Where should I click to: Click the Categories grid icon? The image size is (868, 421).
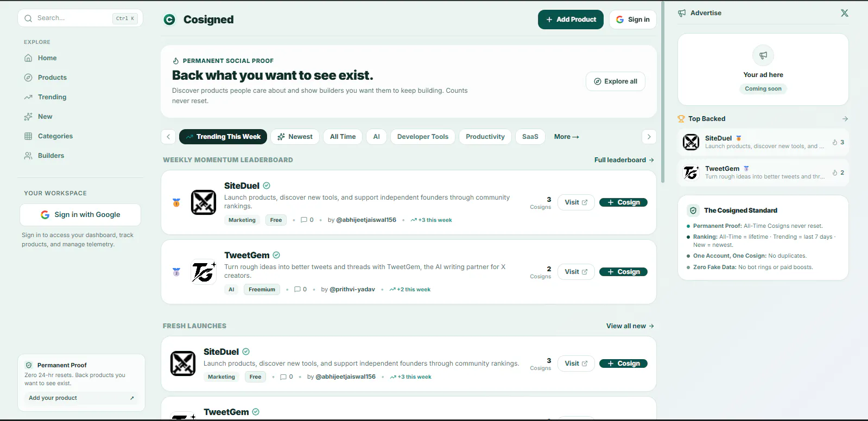coord(28,136)
